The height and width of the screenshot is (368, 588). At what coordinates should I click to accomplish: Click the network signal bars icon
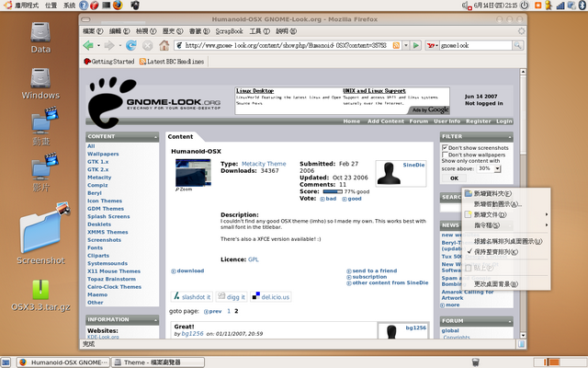[x=560, y=6]
